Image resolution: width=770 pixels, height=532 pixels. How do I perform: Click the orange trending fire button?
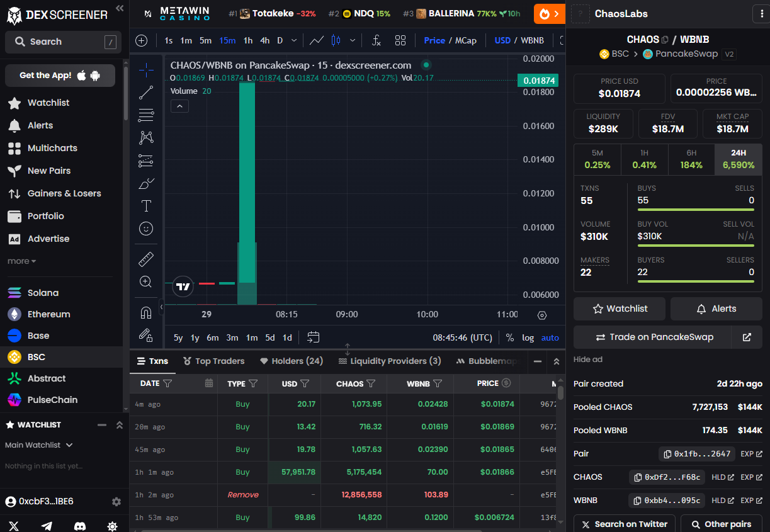coord(550,13)
